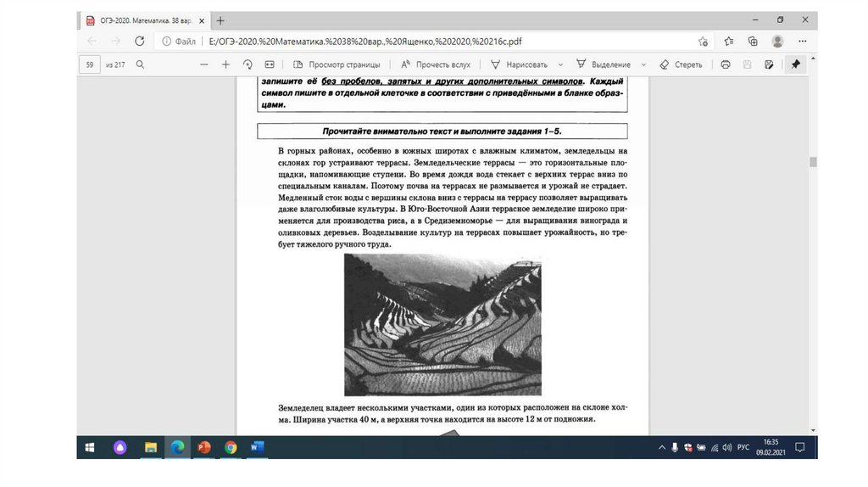Print the PDF document
868x487 pixels.
tap(726, 64)
